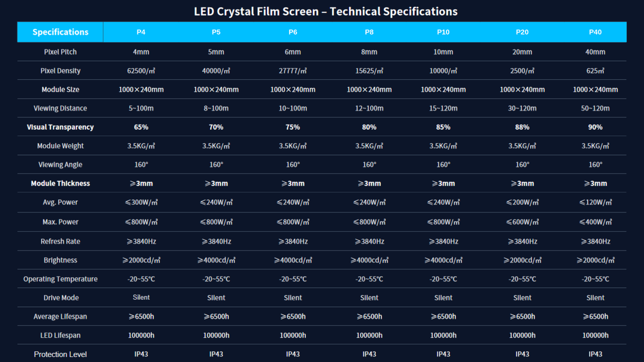Click the "Protection Level" row label
Image resolution: width=644 pixels, height=362 pixels.
60,354
